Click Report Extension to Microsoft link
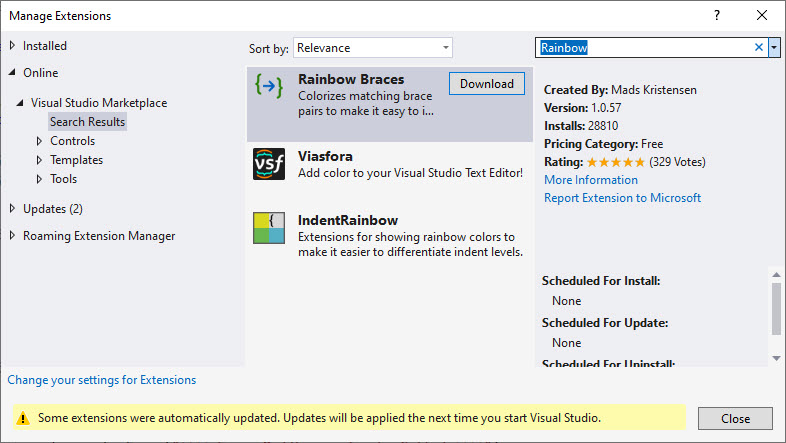Image resolution: width=786 pixels, height=443 pixels. (x=623, y=198)
